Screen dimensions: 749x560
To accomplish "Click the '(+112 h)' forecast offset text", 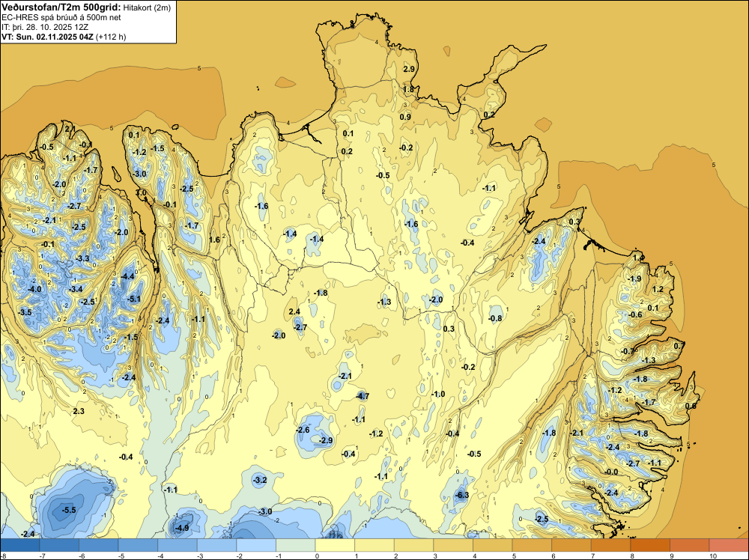I will coord(111,37).
